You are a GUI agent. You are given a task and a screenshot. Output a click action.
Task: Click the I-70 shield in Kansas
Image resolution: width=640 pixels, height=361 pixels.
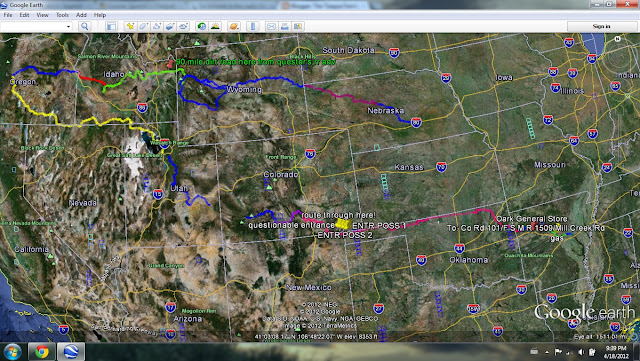pyautogui.click(x=441, y=167)
